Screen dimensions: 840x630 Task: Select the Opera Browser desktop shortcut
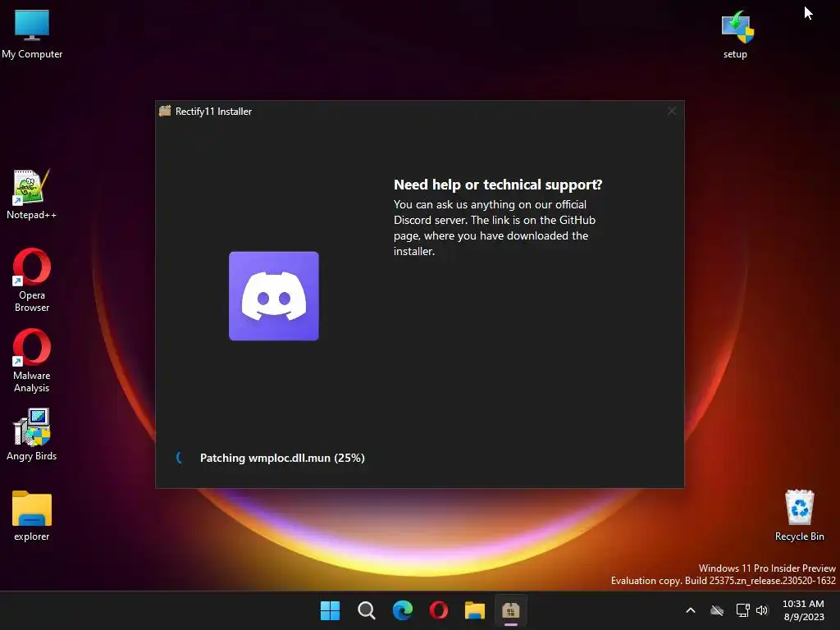point(32,281)
